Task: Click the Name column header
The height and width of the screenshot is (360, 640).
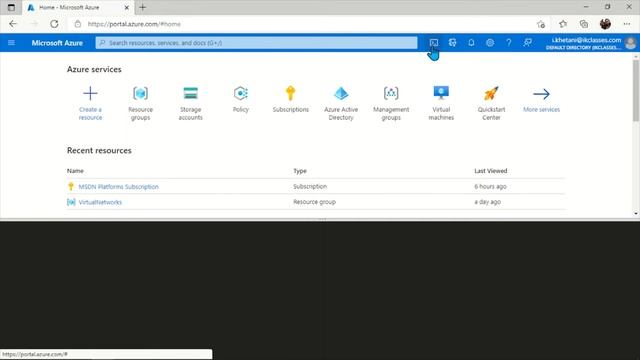Action: 75,171
